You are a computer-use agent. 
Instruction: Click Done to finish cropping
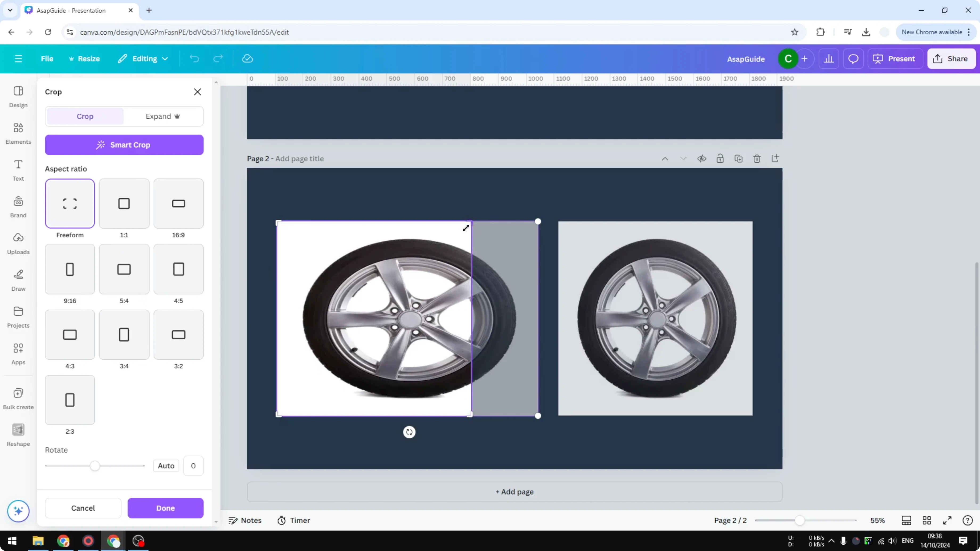[165, 508]
